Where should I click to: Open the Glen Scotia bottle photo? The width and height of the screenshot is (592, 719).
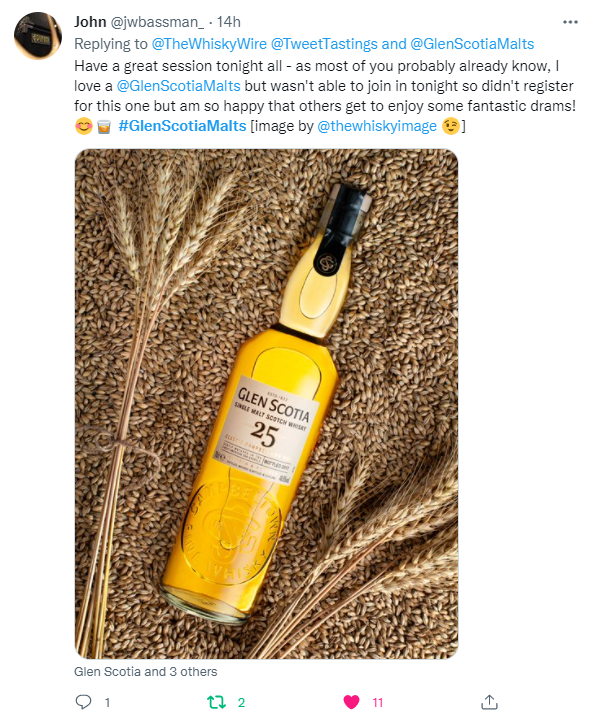[266, 404]
